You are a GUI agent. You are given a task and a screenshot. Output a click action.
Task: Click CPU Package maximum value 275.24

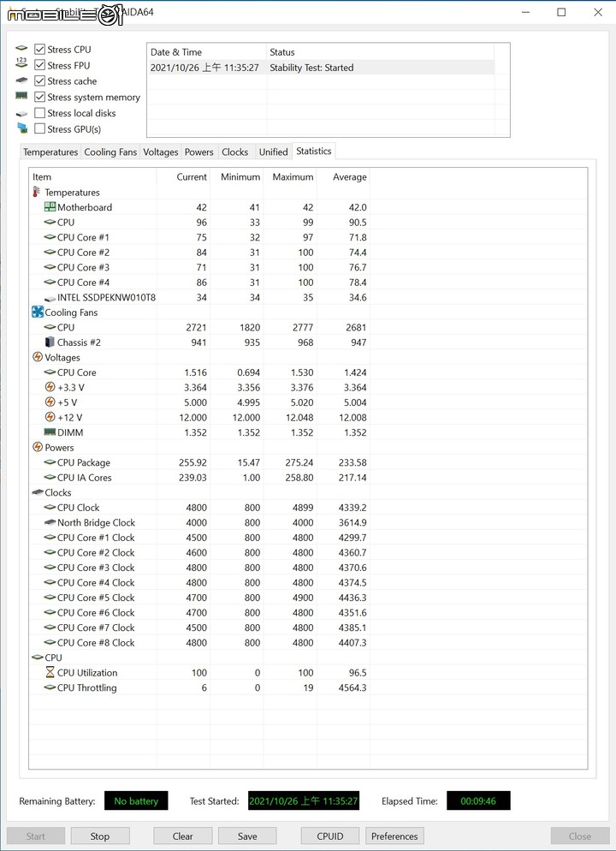pyautogui.click(x=299, y=462)
